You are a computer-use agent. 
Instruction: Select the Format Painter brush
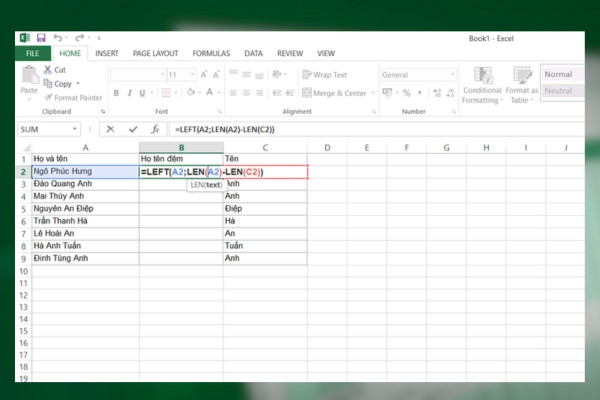pyautogui.click(x=73, y=98)
